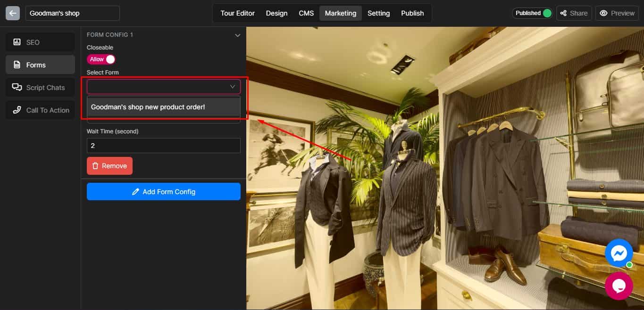Click the Add Form Config button
Screen dimensions: 644x310
coord(164,192)
